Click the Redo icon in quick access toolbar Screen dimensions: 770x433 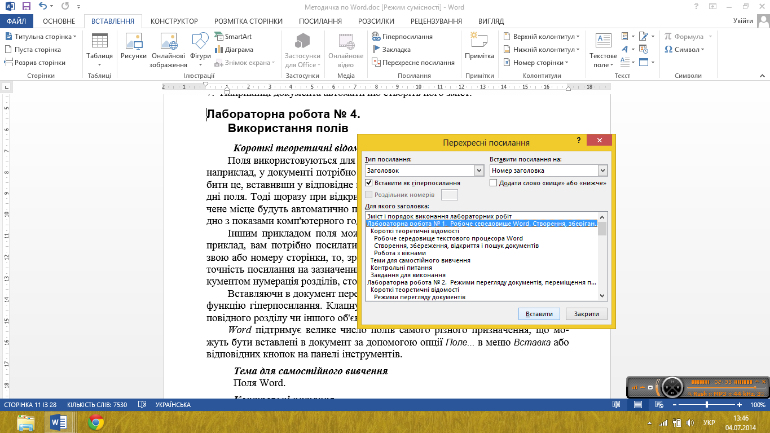pos(65,6)
